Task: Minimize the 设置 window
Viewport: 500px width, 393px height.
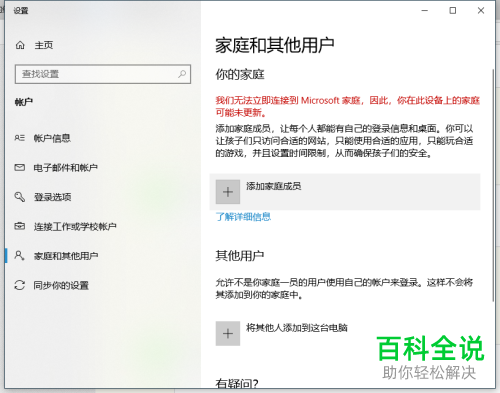Action: click(x=425, y=11)
